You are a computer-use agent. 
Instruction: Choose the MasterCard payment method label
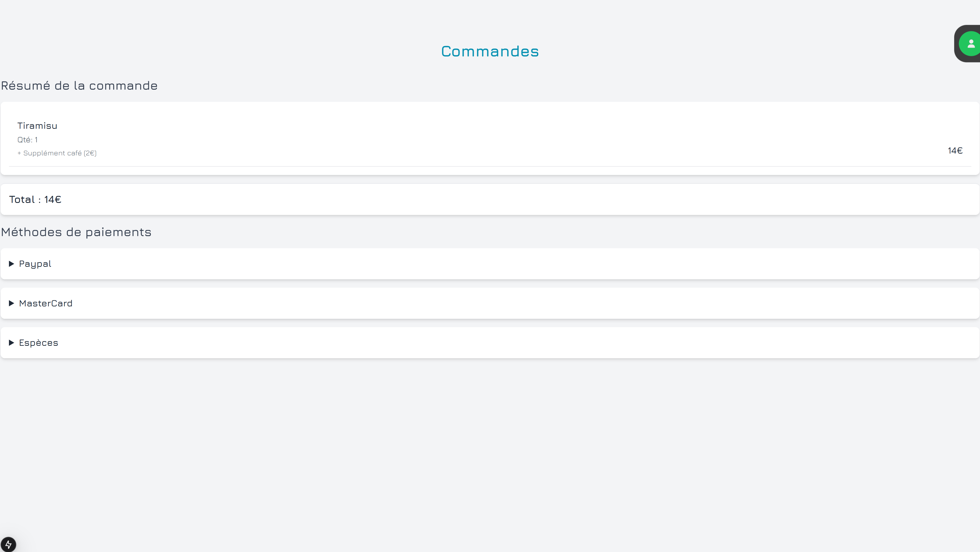pos(46,303)
